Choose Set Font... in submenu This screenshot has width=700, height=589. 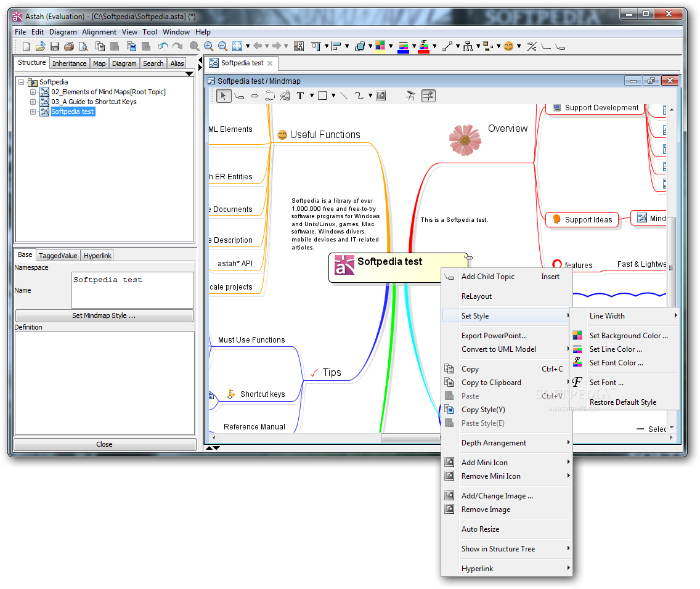[625, 383]
